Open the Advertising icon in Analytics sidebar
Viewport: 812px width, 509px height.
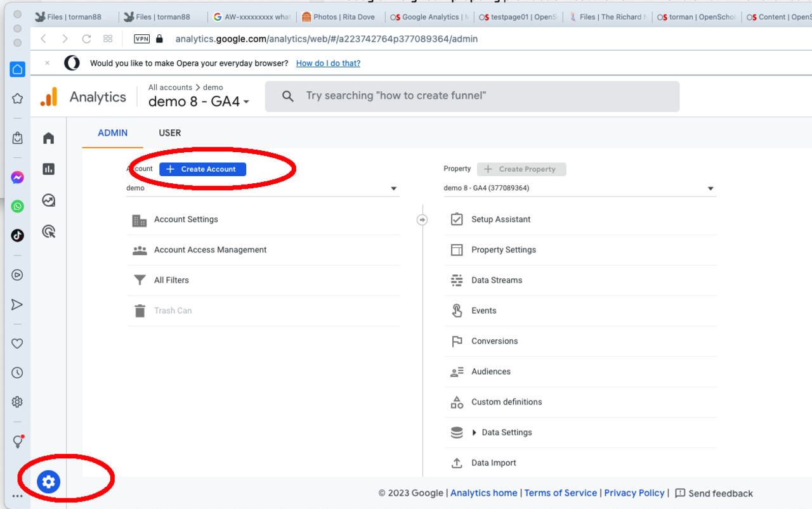coord(49,231)
